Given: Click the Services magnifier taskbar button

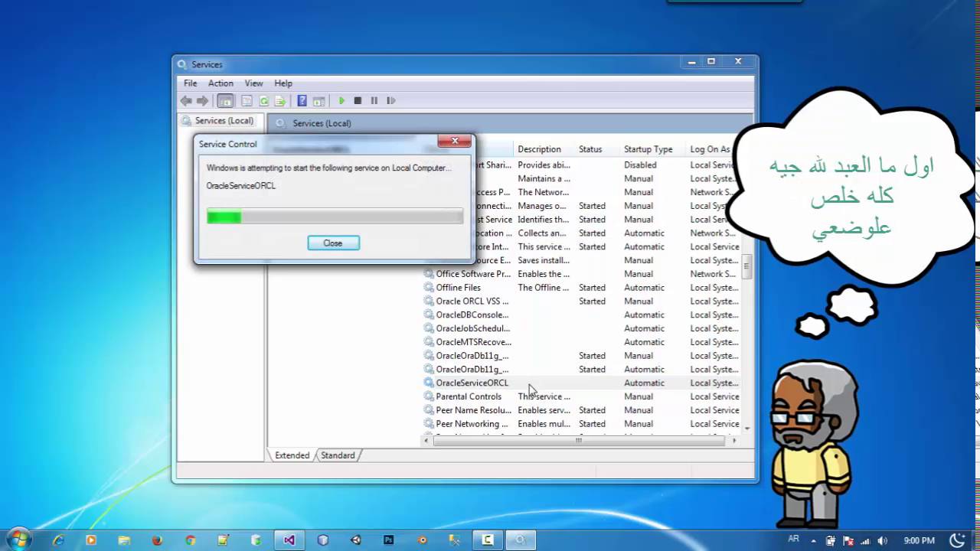Looking at the screenshot, I should (x=521, y=540).
